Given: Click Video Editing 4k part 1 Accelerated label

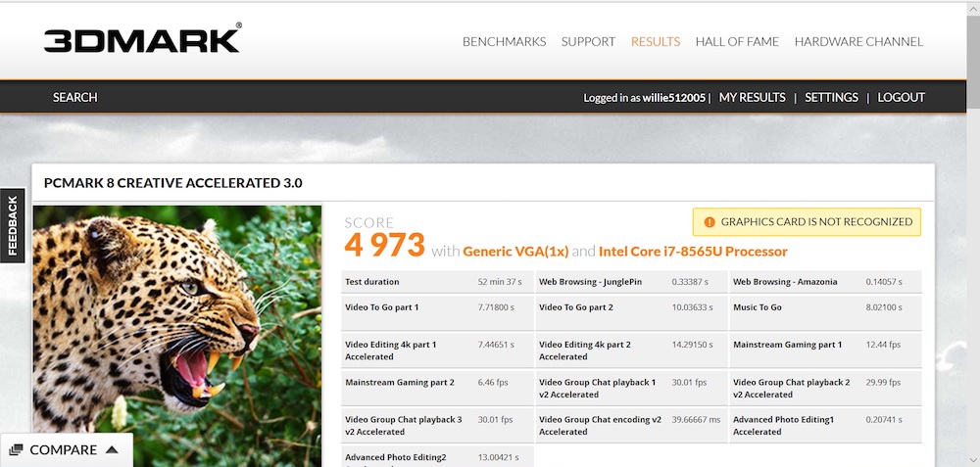Looking at the screenshot, I should (391, 350).
